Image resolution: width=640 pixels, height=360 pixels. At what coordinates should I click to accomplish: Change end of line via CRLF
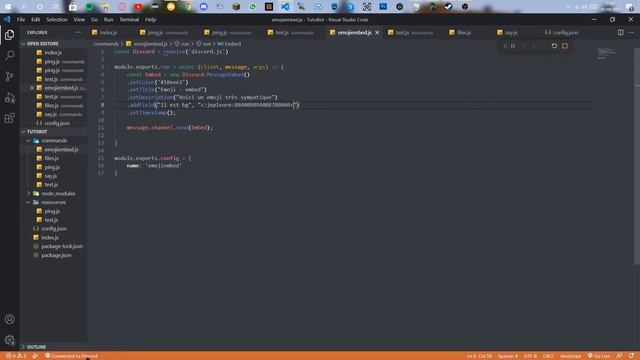click(548, 356)
